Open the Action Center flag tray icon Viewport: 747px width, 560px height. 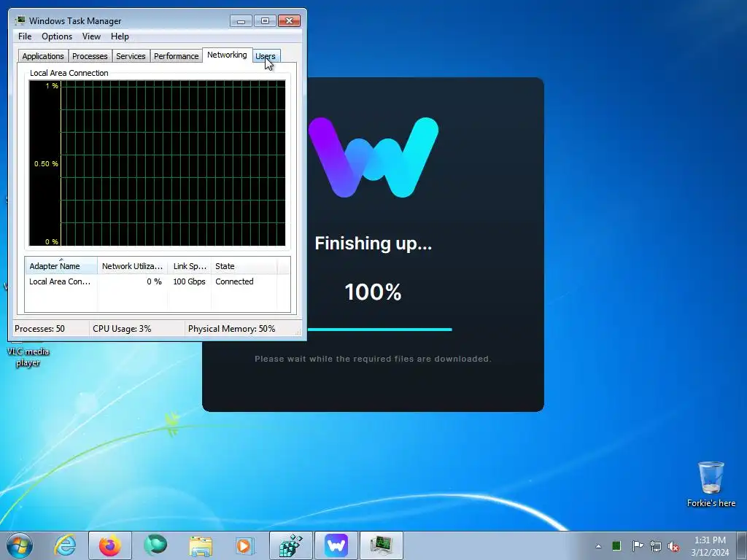(x=638, y=545)
